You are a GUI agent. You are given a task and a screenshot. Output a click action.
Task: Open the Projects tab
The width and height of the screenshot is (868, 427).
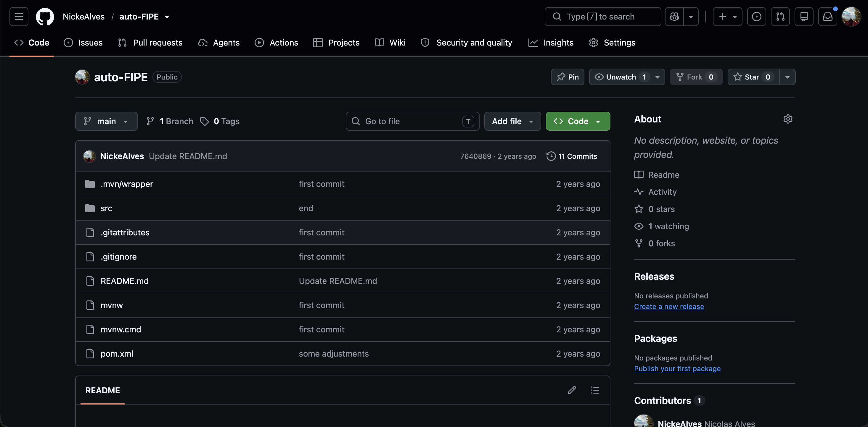pyautogui.click(x=336, y=43)
